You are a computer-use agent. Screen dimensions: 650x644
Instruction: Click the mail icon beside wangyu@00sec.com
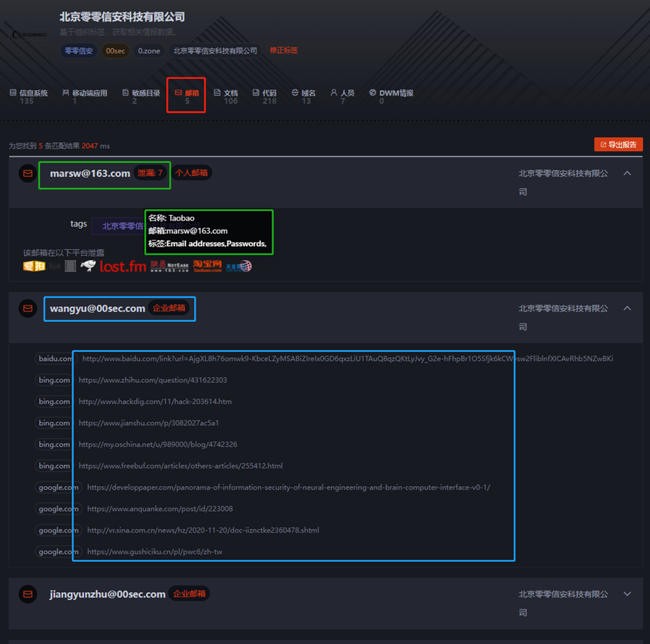pos(28,308)
